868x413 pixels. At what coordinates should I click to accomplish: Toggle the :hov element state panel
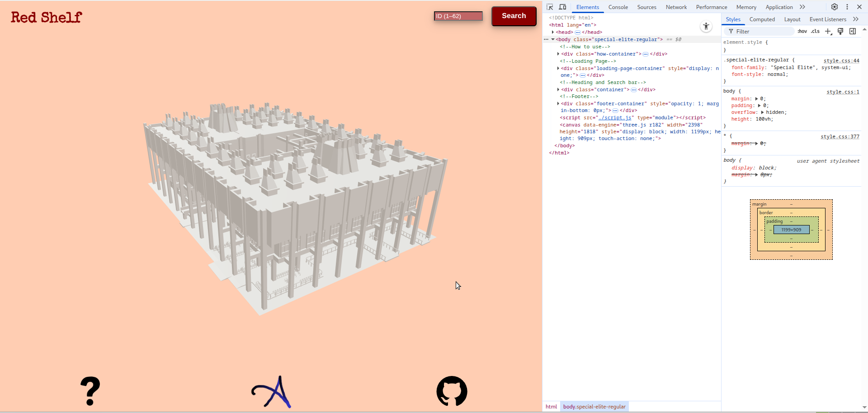(x=802, y=31)
